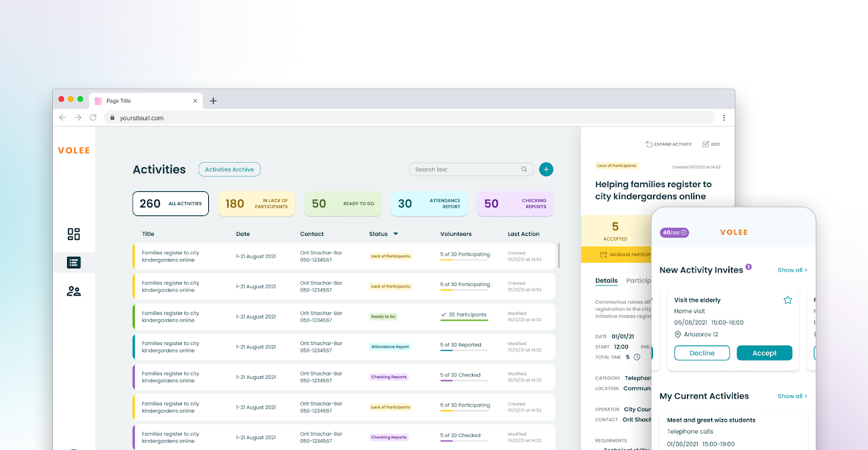Click the 5 Accepted counter in detail panel
Viewport: 868px width, 450px height.
[615, 231]
